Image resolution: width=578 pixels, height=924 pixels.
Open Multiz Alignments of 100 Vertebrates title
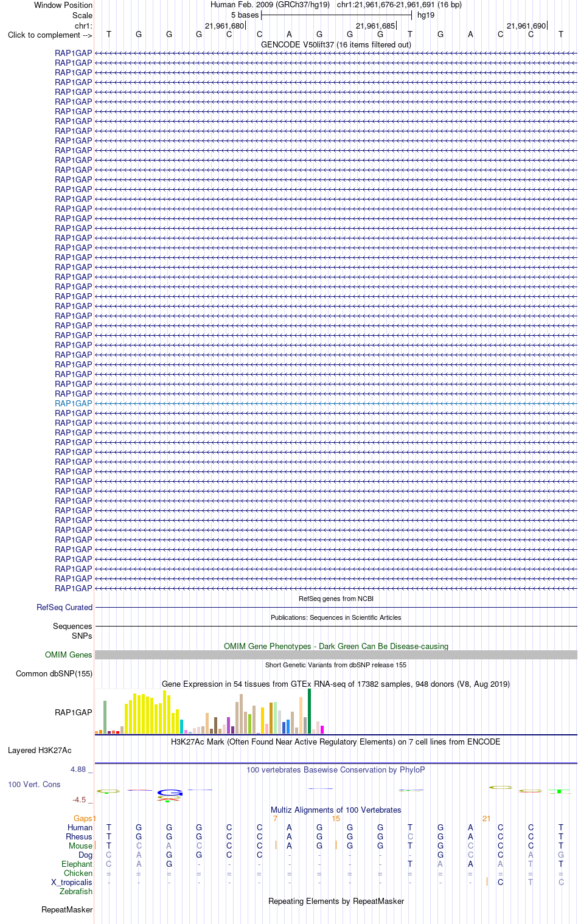click(x=336, y=810)
